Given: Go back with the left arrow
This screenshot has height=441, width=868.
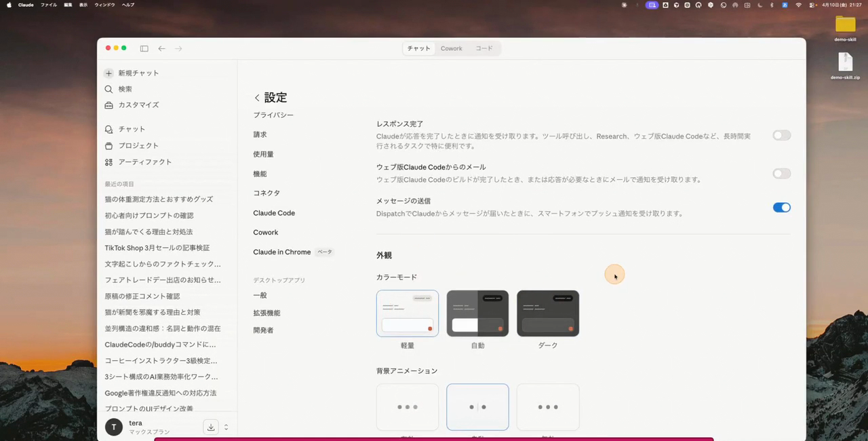Looking at the screenshot, I should tap(161, 48).
